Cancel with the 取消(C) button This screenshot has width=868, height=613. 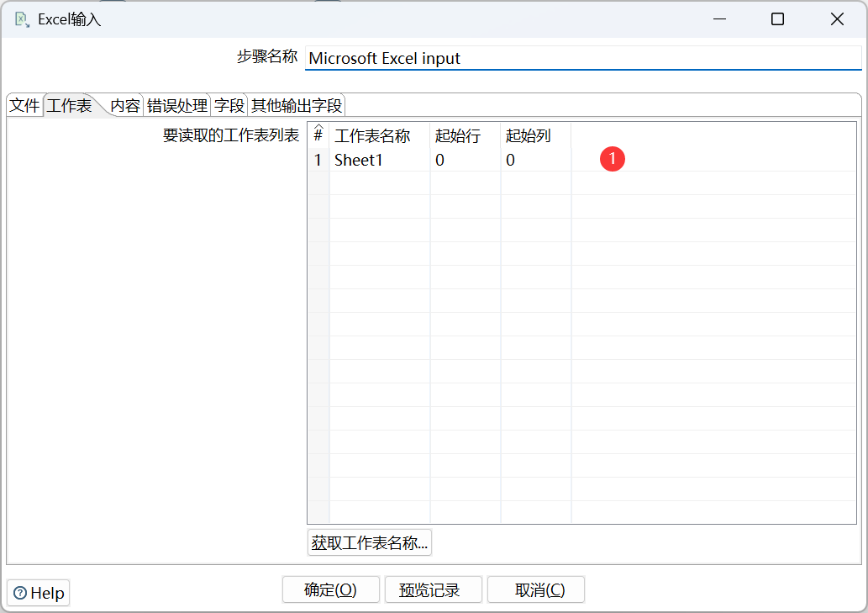click(x=536, y=589)
